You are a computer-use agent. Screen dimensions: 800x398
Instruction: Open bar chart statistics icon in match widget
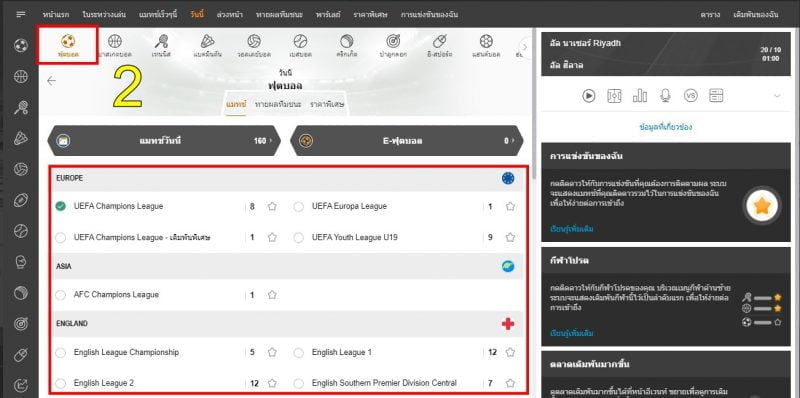640,95
